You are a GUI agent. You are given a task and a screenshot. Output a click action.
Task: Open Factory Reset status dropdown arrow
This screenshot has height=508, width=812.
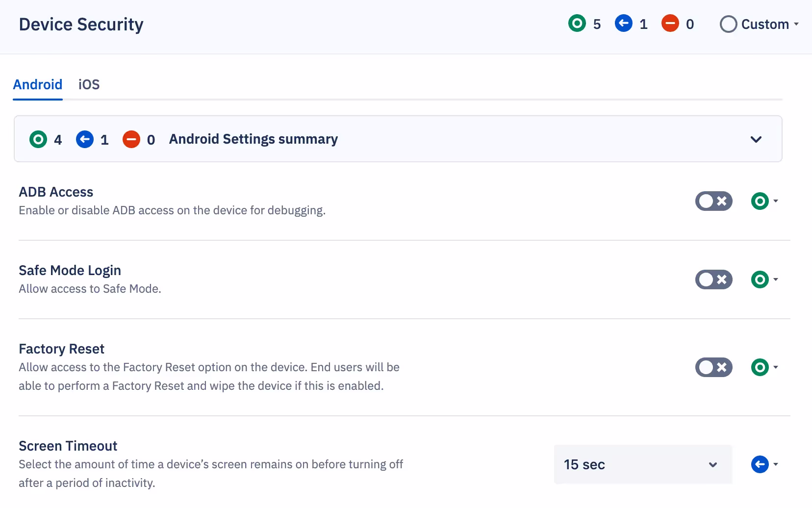coord(776,367)
